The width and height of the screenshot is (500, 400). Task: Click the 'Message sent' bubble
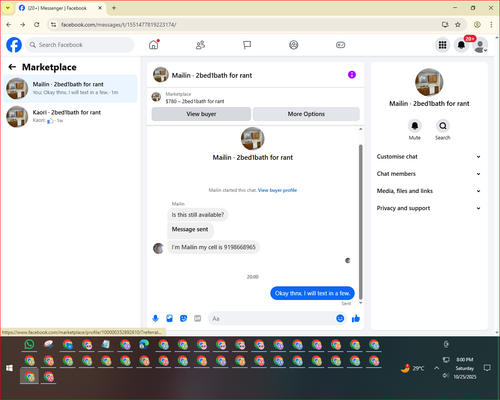pyautogui.click(x=190, y=229)
